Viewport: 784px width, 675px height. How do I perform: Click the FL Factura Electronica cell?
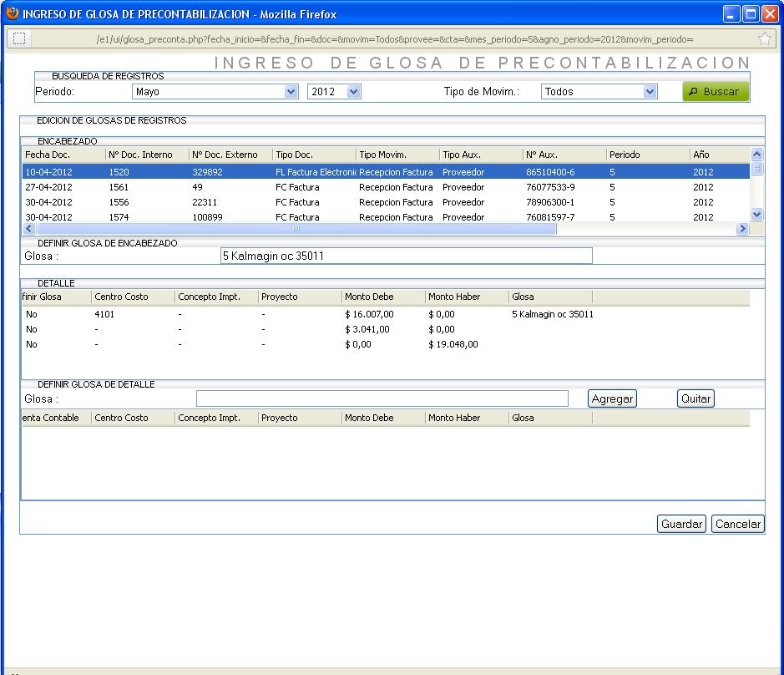tap(316, 172)
